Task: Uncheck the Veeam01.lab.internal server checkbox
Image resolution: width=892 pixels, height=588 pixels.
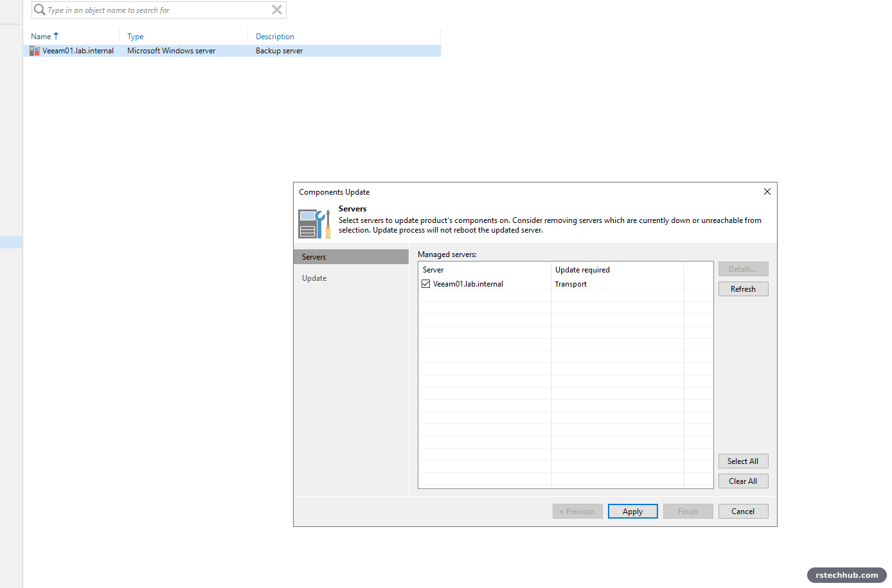Action: [425, 283]
